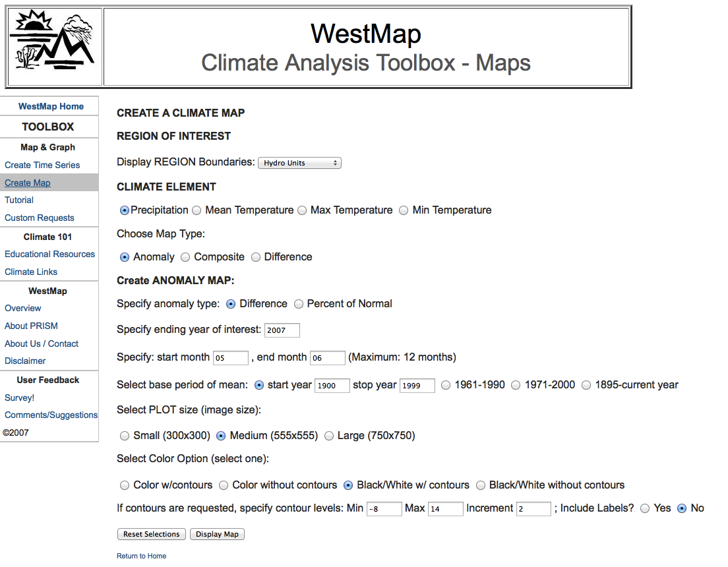Click the Reset Selections button
The image size is (728, 567).
(152, 534)
